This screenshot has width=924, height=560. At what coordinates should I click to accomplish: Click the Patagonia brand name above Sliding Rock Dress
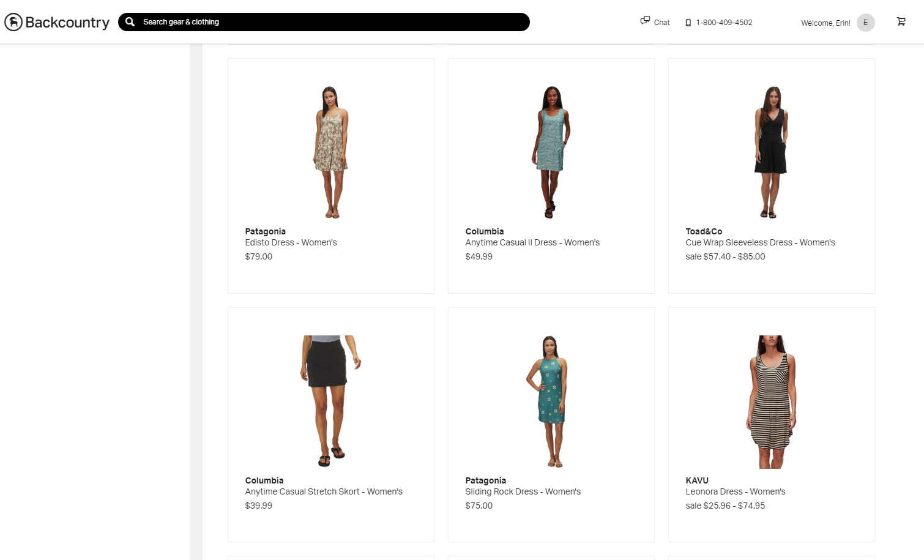[x=485, y=480]
